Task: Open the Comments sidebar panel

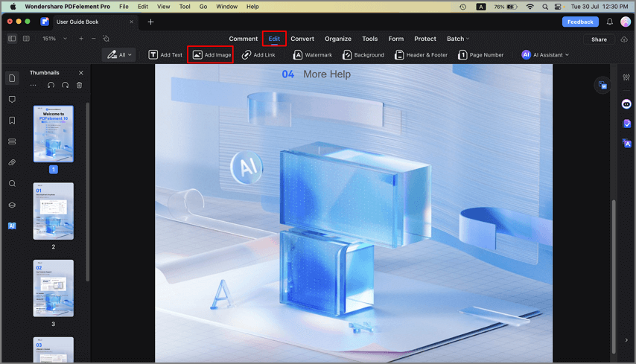Action: click(12, 99)
